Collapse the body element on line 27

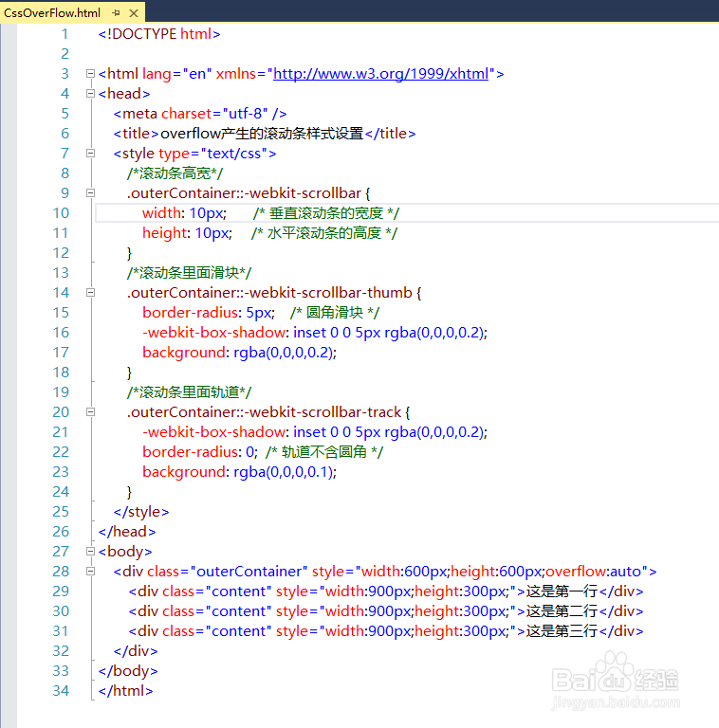point(90,551)
